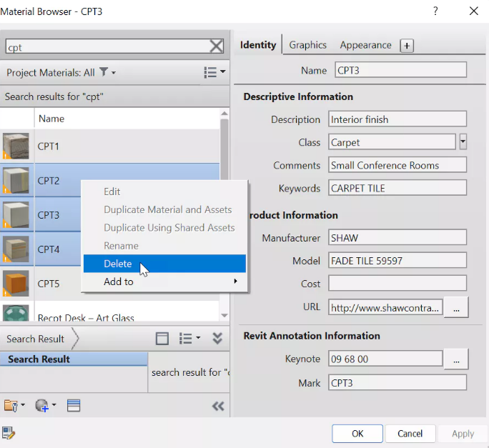This screenshot has width=489, height=448.
Task: Switch to the Graphics tab
Action: pyautogui.click(x=308, y=45)
